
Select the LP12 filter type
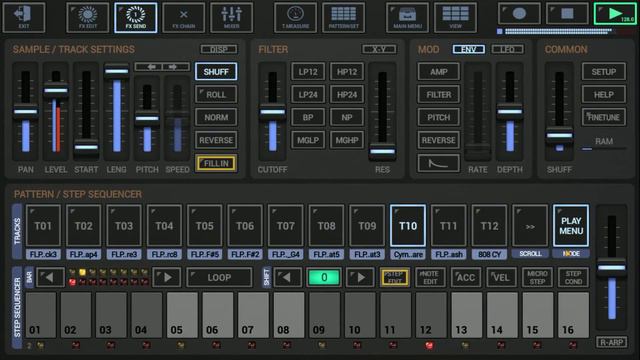(x=308, y=72)
